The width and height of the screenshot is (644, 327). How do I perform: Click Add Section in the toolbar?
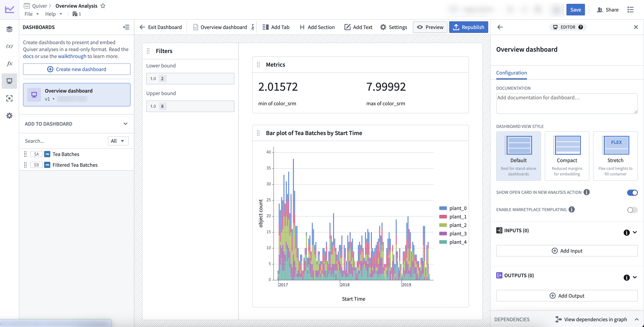[317, 27]
